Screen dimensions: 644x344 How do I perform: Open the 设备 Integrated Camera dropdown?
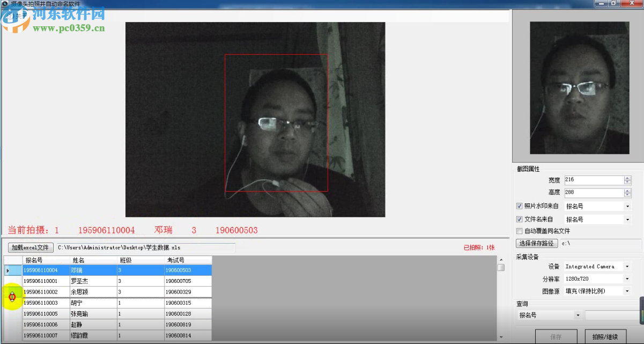click(x=627, y=267)
